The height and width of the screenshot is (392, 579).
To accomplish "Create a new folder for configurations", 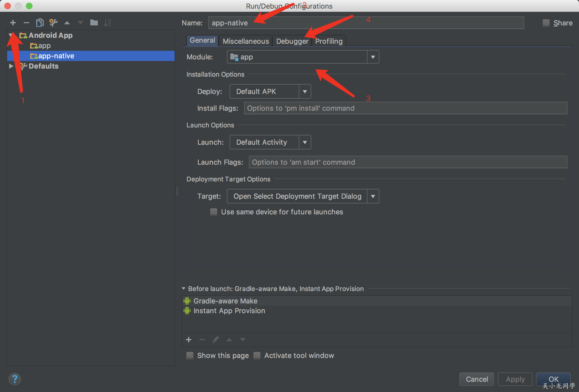I will (94, 22).
